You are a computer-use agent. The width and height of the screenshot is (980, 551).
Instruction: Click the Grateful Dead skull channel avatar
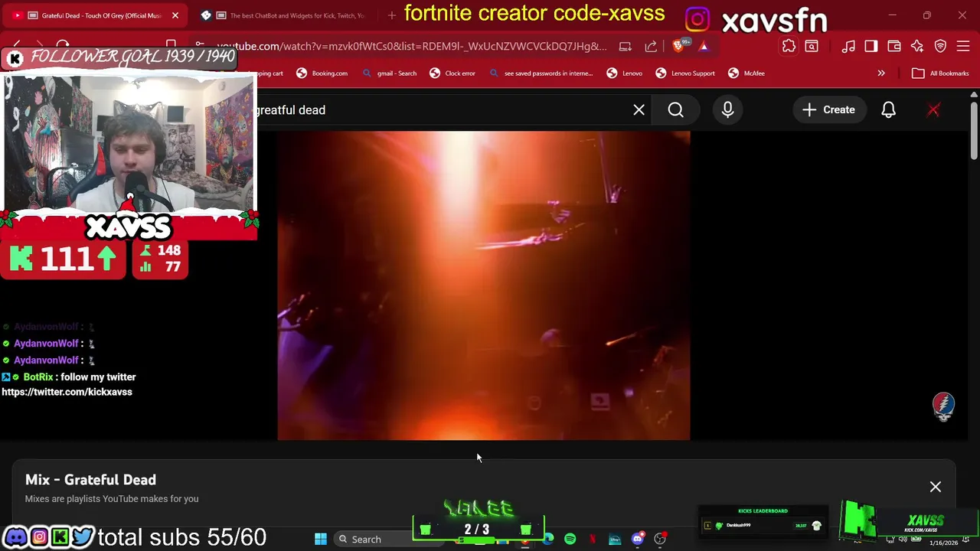[x=943, y=406]
